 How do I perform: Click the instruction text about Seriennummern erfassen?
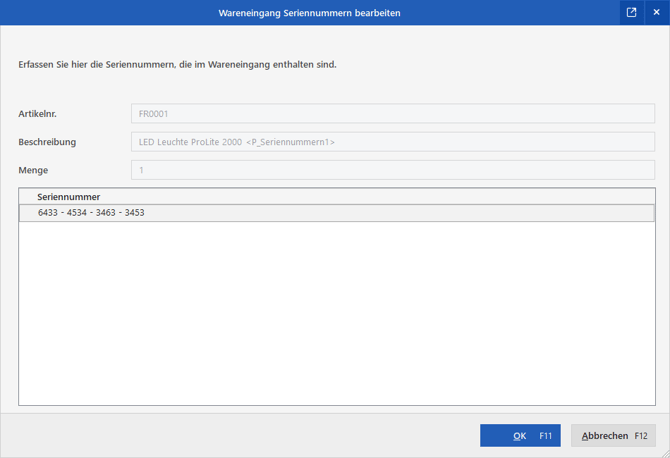[x=177, y=65]
